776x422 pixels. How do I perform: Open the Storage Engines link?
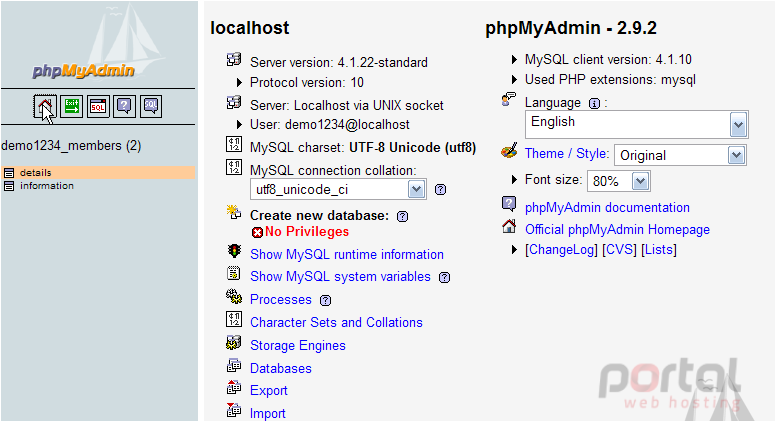298,345
